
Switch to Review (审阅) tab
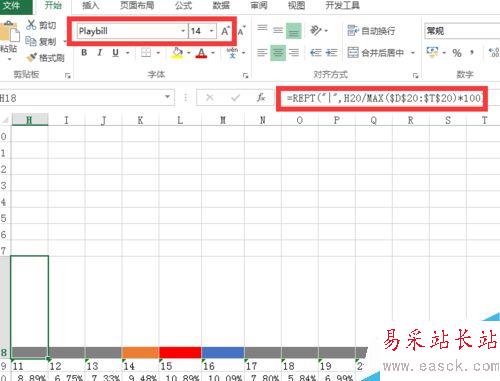(259, 6)
